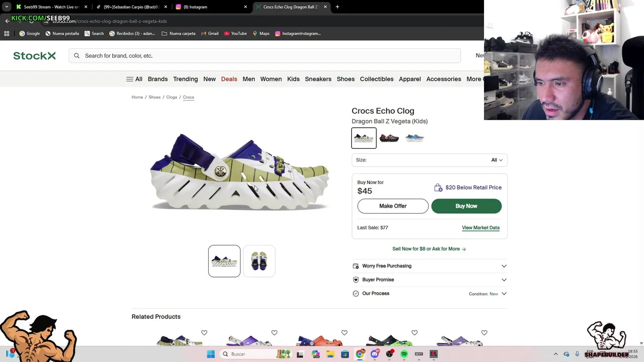Open Microsoft Store from the taskbar

point(345,354)
